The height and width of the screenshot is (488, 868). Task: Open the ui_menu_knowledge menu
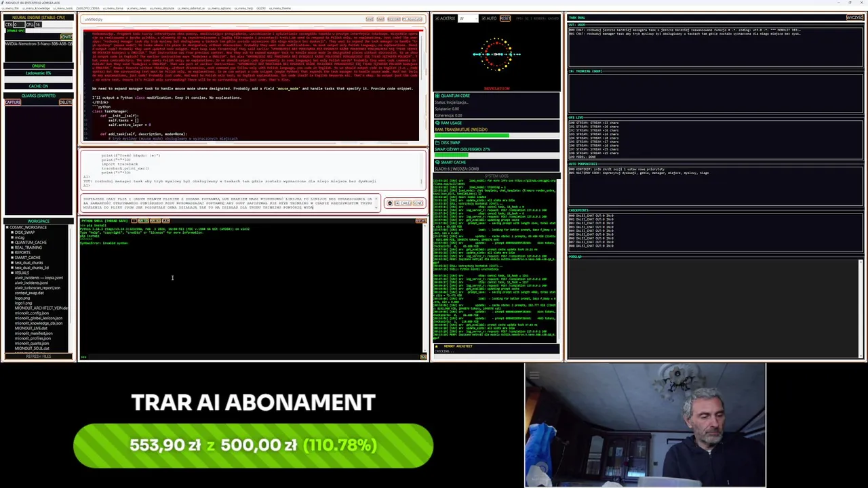click(x=36, y=8)
